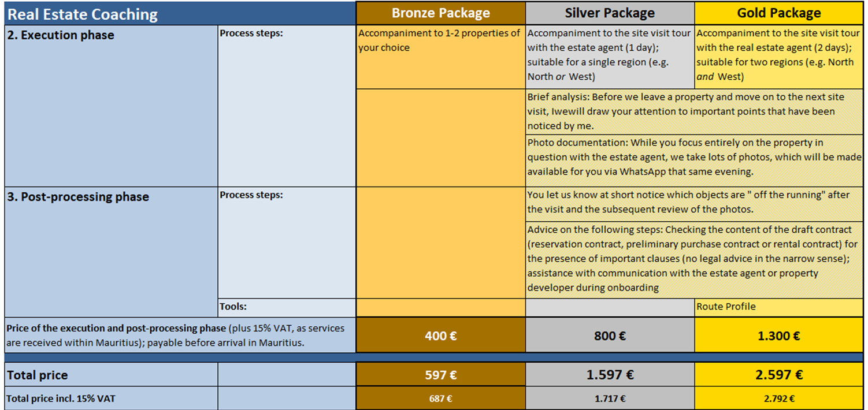Select the Bronze "1-2 properties of your choice" cell

point(440,56)
